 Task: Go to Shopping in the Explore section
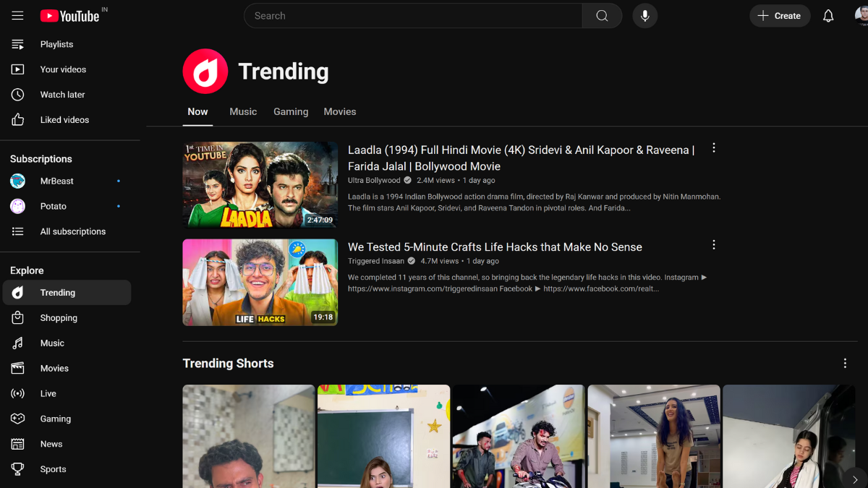pyautogui.click(x=59, y=318)
